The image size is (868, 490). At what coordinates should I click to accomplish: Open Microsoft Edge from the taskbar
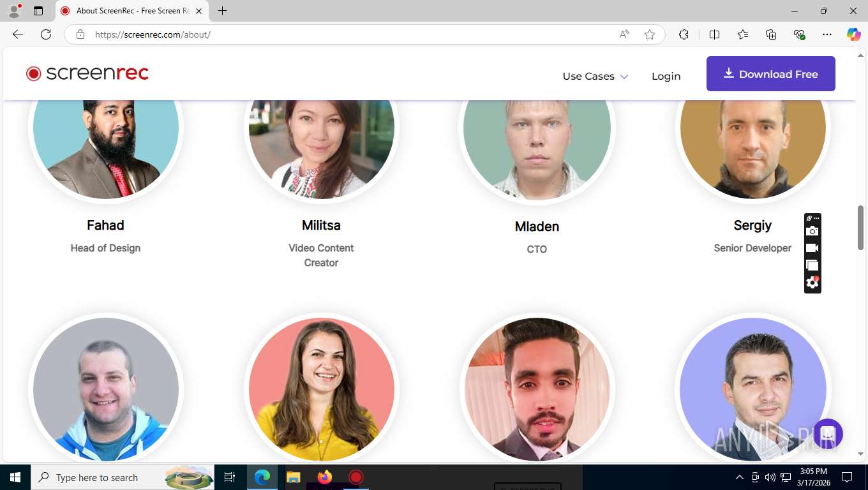[x=262, y=477]
